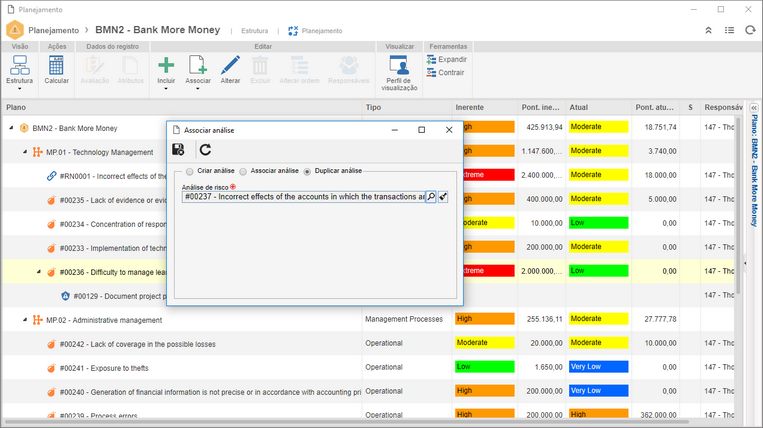Image resolution: width=763 pixels, height=428 pixels.
Task: Click magnifier search icon in Análise de risco
Action: tap(431, 197)
